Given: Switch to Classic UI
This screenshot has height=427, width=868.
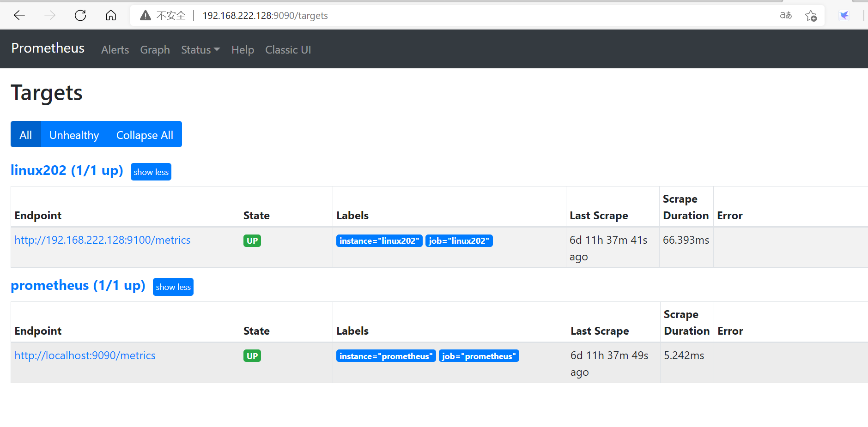Looking at the screenshot, I should tap(288, 50).
